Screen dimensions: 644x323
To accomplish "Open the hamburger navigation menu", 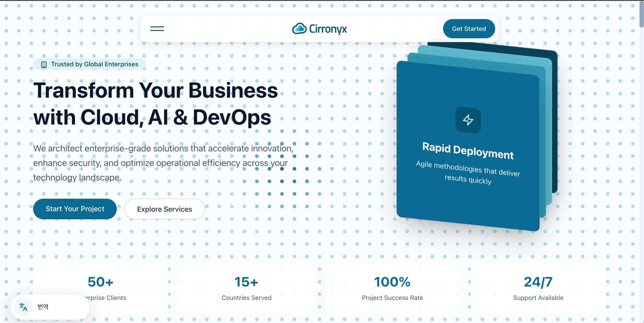I will pos(157,29).
